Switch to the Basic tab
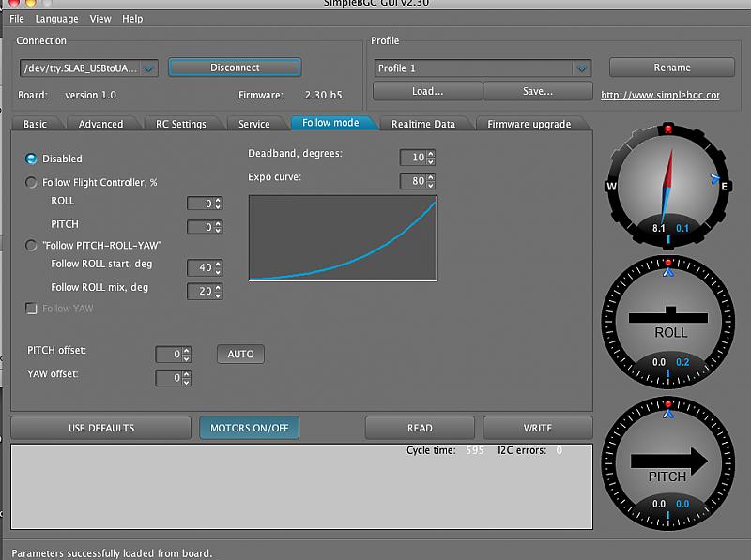Image resolution: width=751 pixels, height=560 pixels. [35, 124]
